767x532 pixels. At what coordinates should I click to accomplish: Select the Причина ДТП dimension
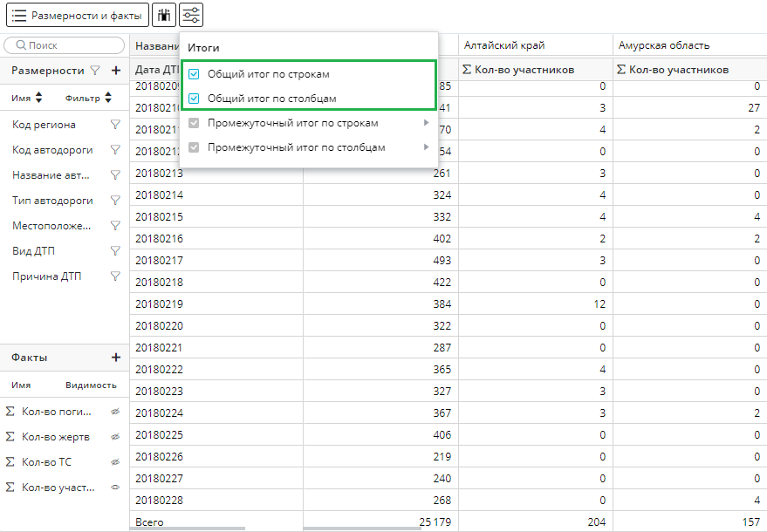pos(46,276)
